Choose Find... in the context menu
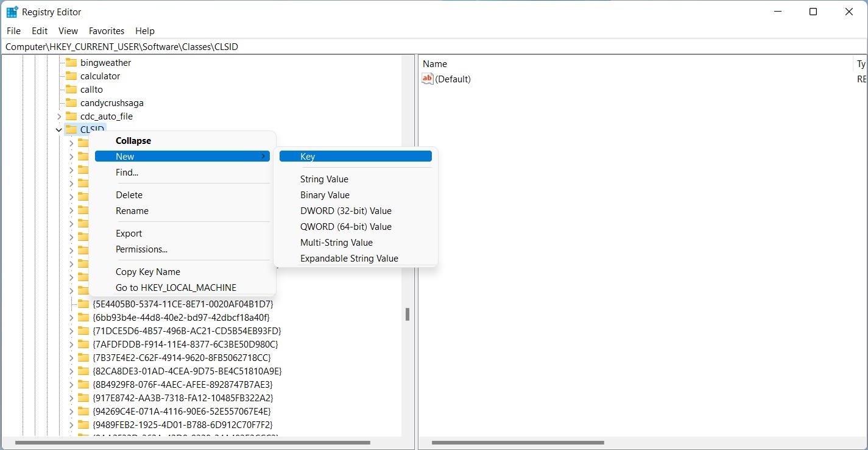The width and height of the screenshot is (868, 450). coord(182,173)
